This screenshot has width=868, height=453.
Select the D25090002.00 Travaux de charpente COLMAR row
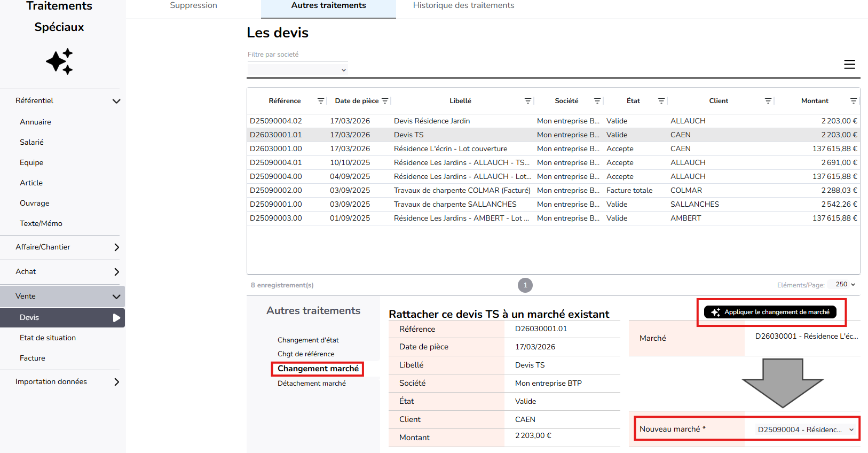pyautogui.click(x=462, y=191)
